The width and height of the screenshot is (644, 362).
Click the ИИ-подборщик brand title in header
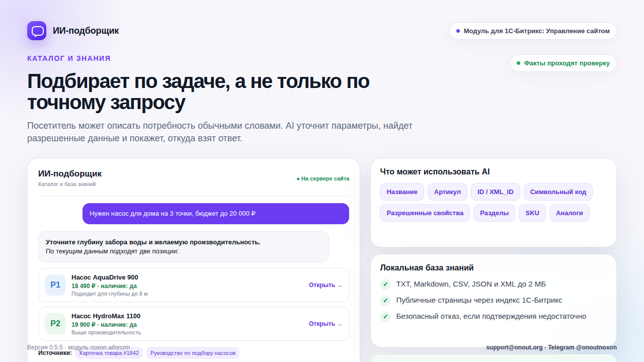point(86,31)
